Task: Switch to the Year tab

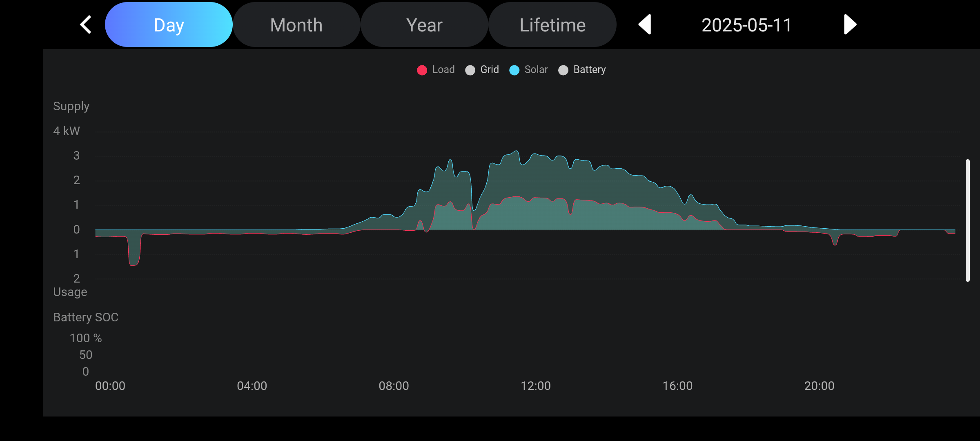Action: pyautogui.click(x=424, y=25)
